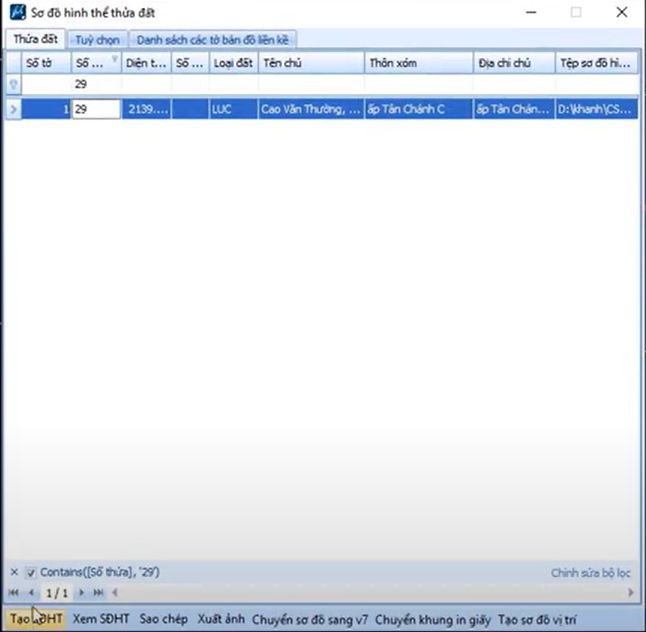Click the Xuất ảnh button
This screenshot has height=632, width=646.
tap(221, 620)
